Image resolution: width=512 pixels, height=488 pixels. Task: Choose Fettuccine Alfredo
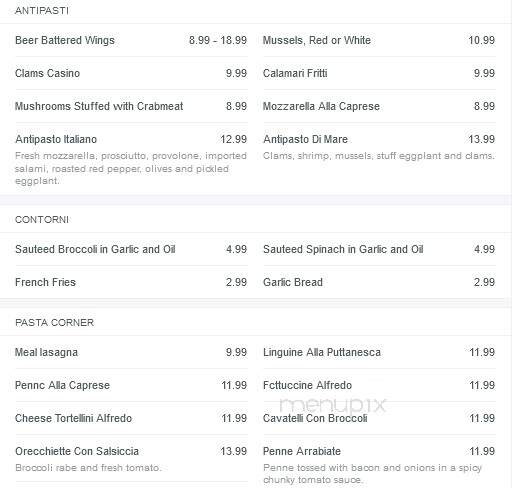(x=307, y=385)
